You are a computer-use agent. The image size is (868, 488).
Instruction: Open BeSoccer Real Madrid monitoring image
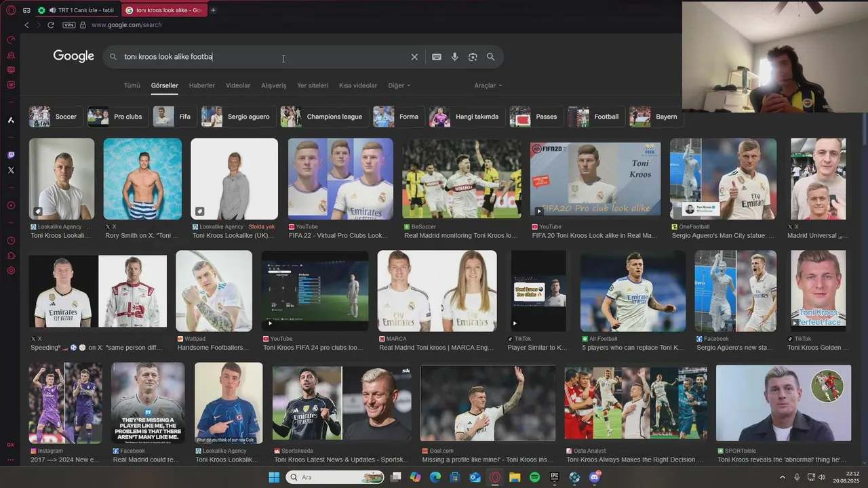[x=462, y=179]
